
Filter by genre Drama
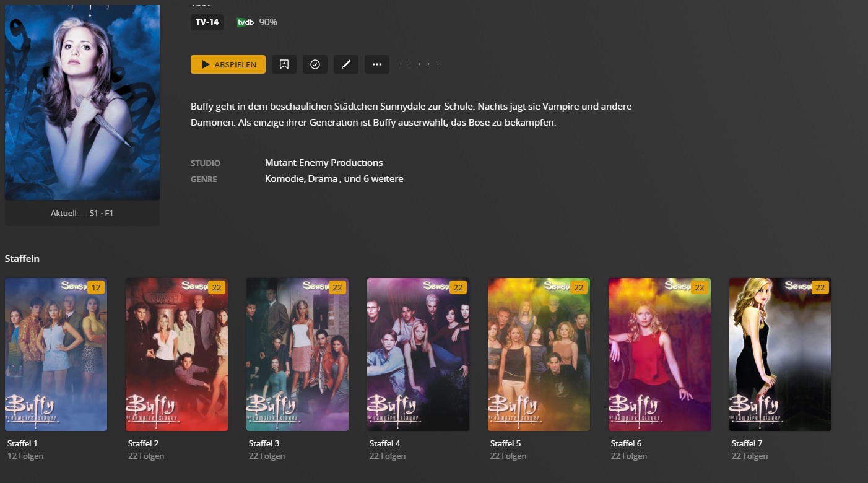[324, 179]
